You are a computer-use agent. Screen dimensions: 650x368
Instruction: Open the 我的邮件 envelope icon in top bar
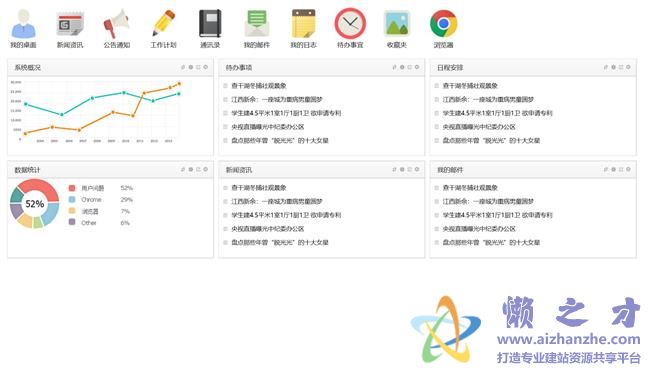(257, 23)
